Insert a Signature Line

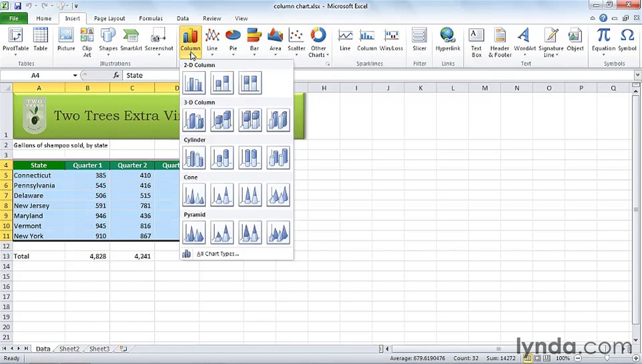551,42
